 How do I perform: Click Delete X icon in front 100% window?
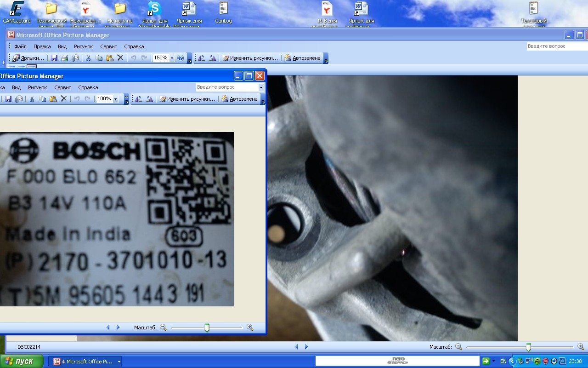(64, 98)
